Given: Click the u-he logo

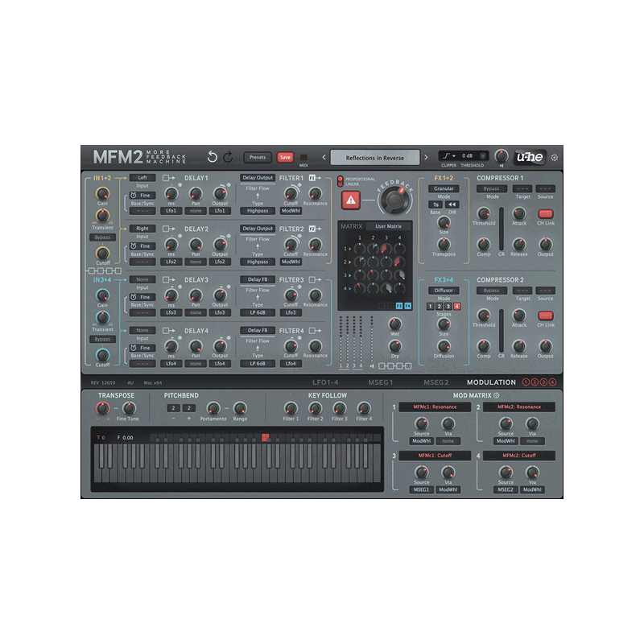Looking at the screenshot, I should (530, 157).
